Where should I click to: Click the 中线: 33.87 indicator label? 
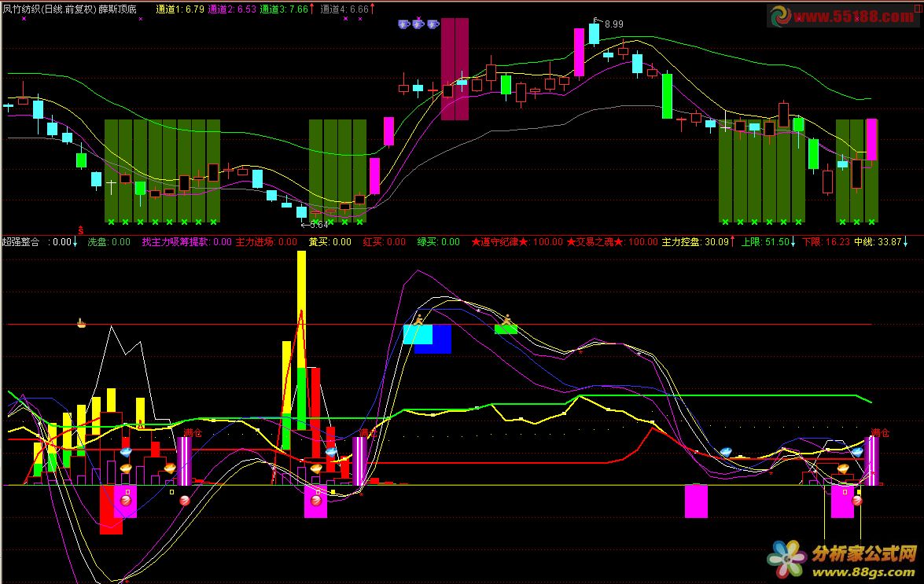click(878, 242)
